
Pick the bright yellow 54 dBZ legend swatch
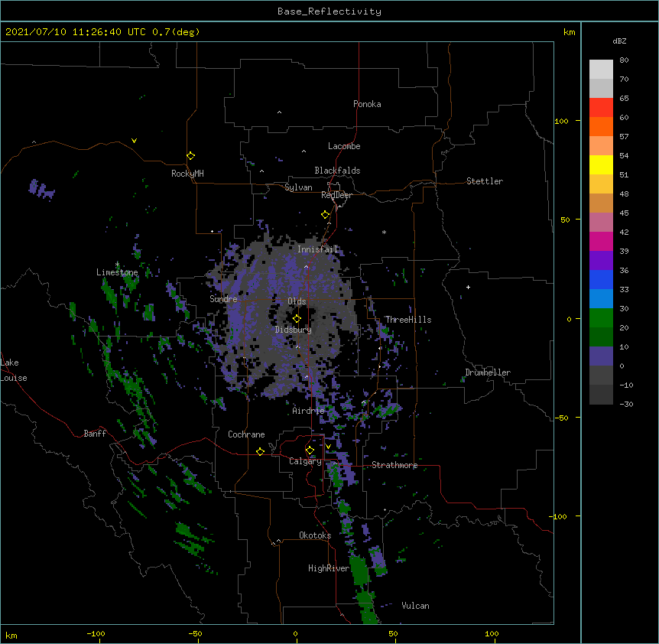[x=601, y=164]
